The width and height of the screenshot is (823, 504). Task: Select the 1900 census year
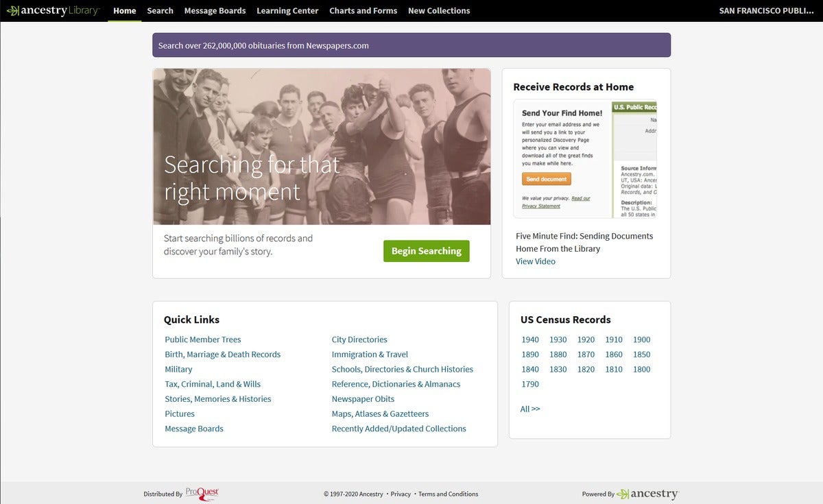pos(642,339)
